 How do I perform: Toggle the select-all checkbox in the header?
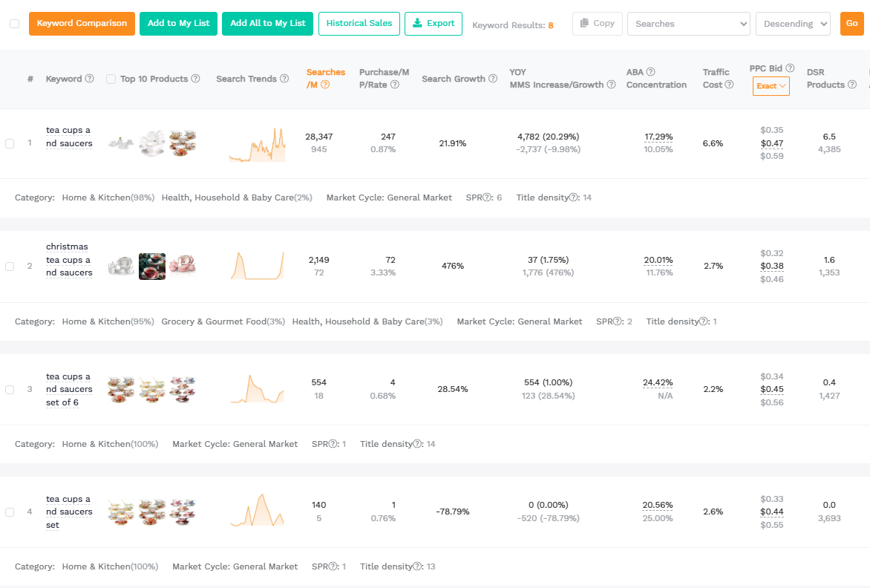click(13, 23)
